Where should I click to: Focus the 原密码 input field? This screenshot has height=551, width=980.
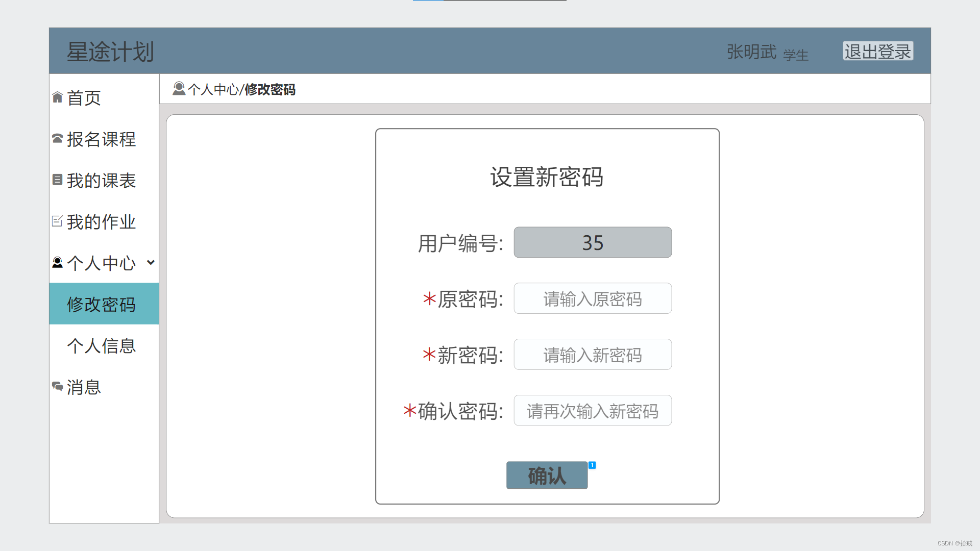592,298
